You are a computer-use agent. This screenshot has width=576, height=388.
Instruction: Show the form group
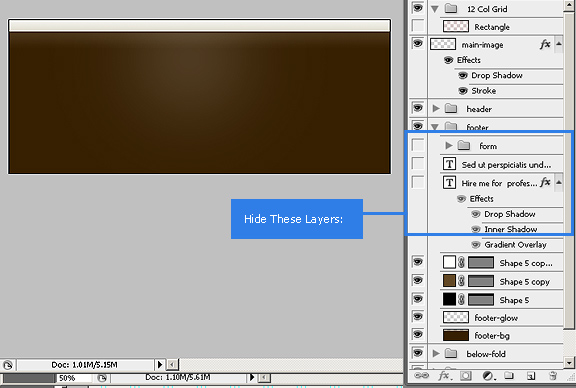(418, 145)
